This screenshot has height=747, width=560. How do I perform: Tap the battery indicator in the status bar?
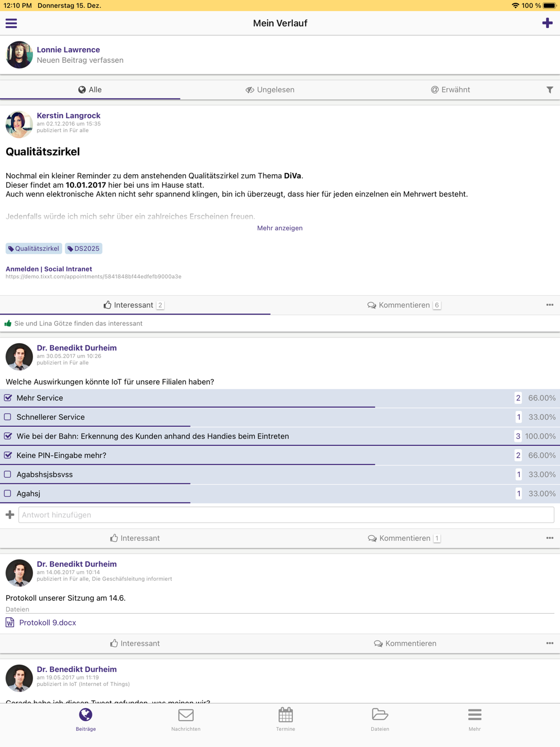click(x=549, y=6)
